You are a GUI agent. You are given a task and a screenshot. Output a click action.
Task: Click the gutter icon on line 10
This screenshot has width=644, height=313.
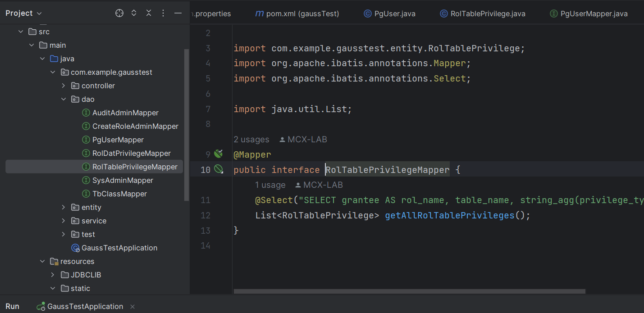pyautogui.click(x=219, y=169)
